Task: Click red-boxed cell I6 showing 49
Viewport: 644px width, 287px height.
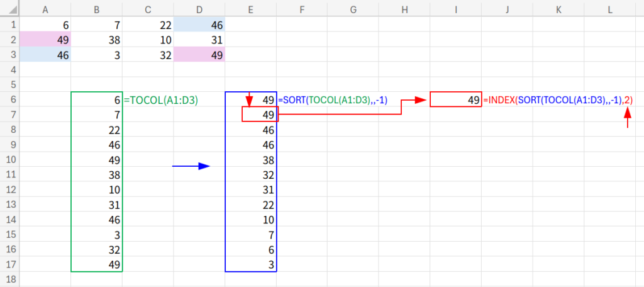Action: tap(456, 100)
